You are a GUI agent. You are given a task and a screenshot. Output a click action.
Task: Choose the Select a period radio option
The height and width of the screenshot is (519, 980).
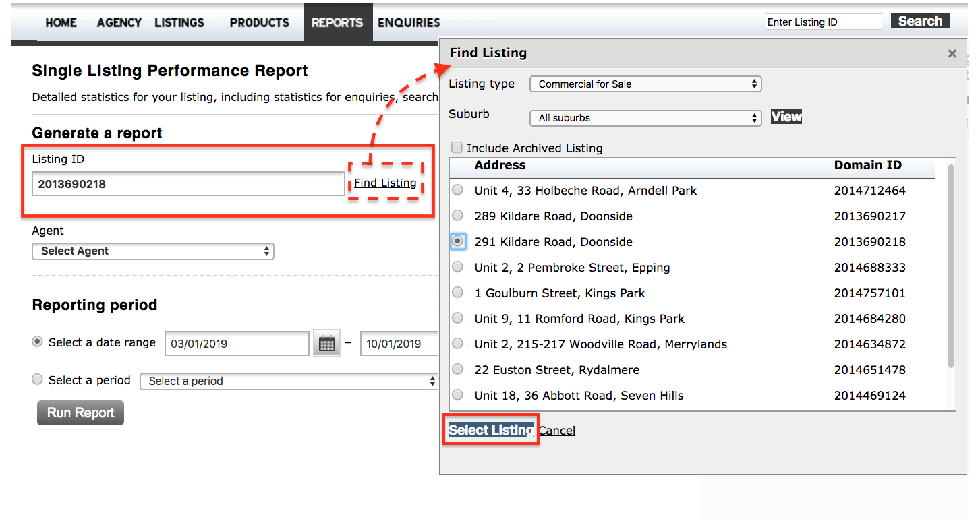tap(37, 379)
